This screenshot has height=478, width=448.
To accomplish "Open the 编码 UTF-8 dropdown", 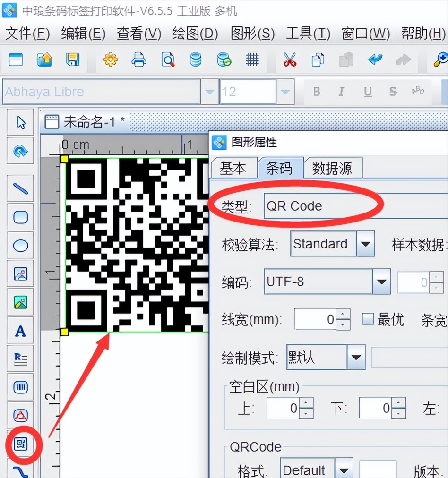I will 381,282.
